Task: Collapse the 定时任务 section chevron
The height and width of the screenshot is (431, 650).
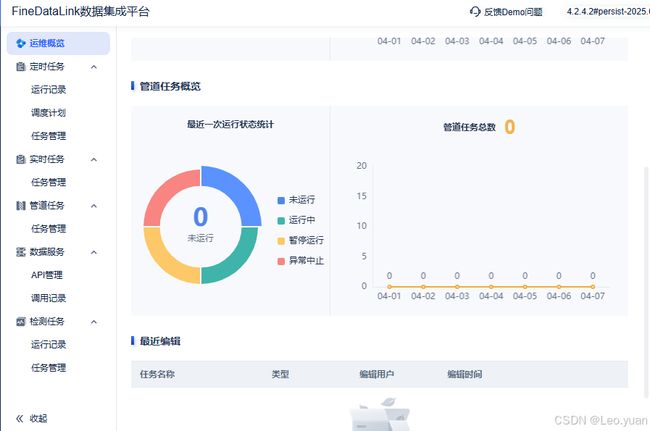Action: pyautogui.click(x=94, y=67)
